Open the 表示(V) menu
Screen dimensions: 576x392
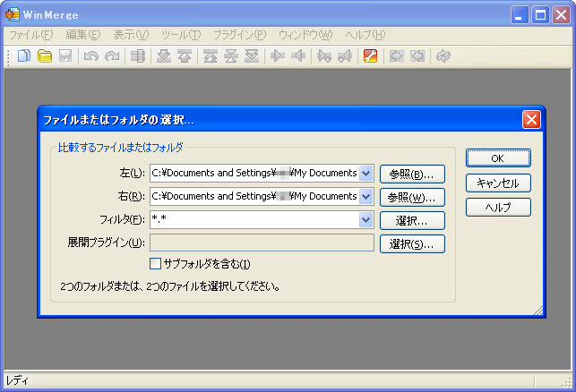(131, 35)
